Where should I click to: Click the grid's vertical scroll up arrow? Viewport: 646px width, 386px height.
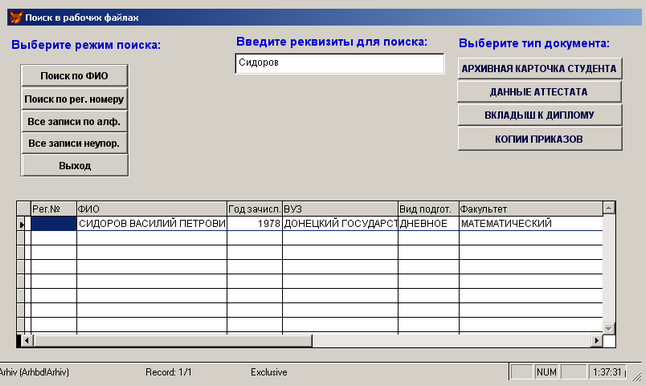click(x=609, y=208)
